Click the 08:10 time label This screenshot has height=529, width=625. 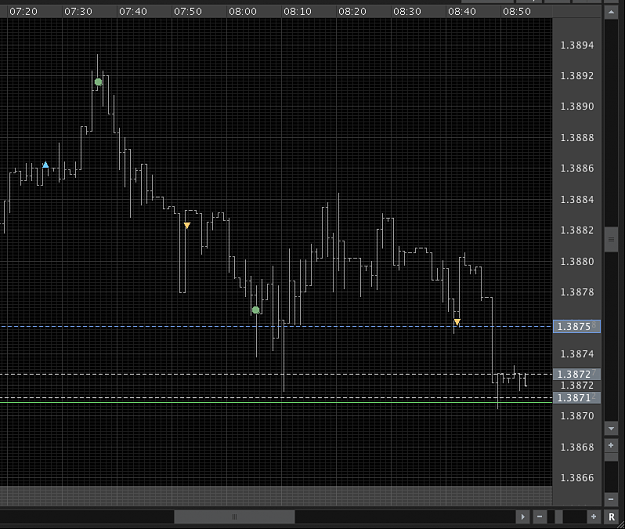297,12
